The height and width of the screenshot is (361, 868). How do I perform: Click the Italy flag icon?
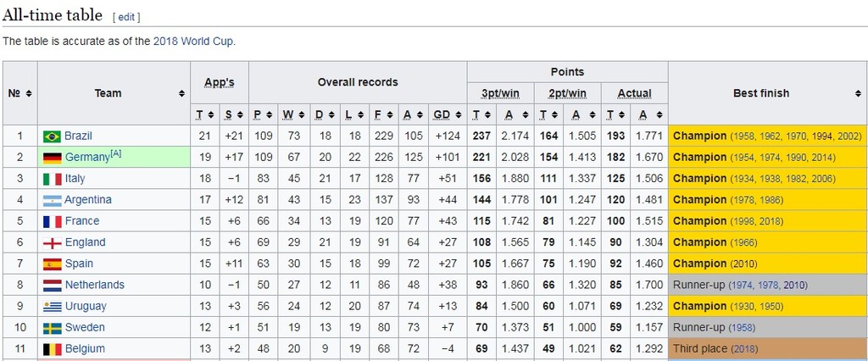pyautogui.click(x=52, y=179)
